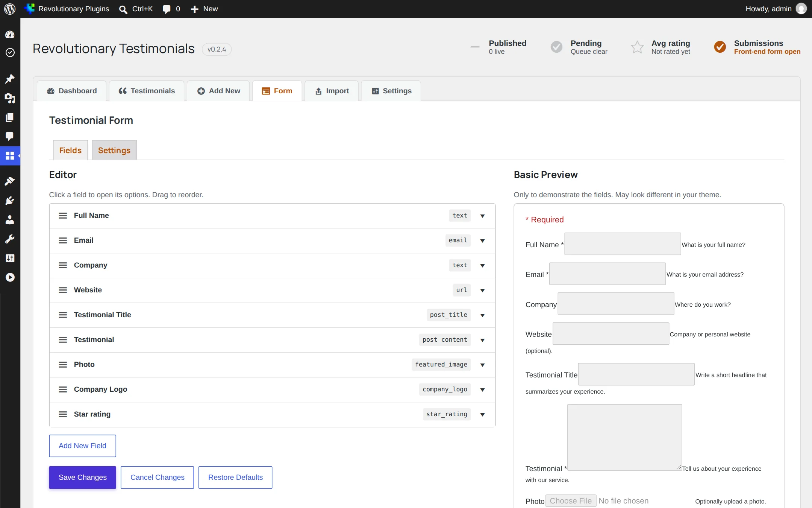812x508 pixels.
Task: Open the comments bubble in admin bar
Action: [x=167, y=9]
